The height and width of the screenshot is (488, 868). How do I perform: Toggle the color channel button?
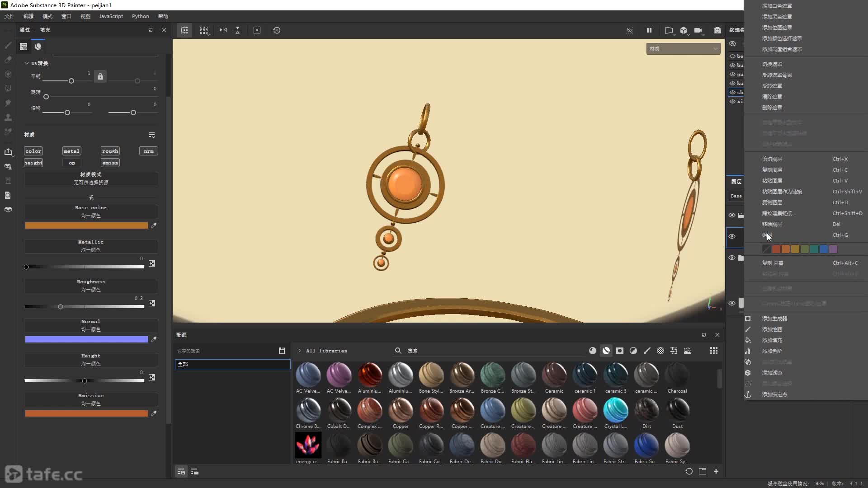pyautogui.click(x=33, y=151)
